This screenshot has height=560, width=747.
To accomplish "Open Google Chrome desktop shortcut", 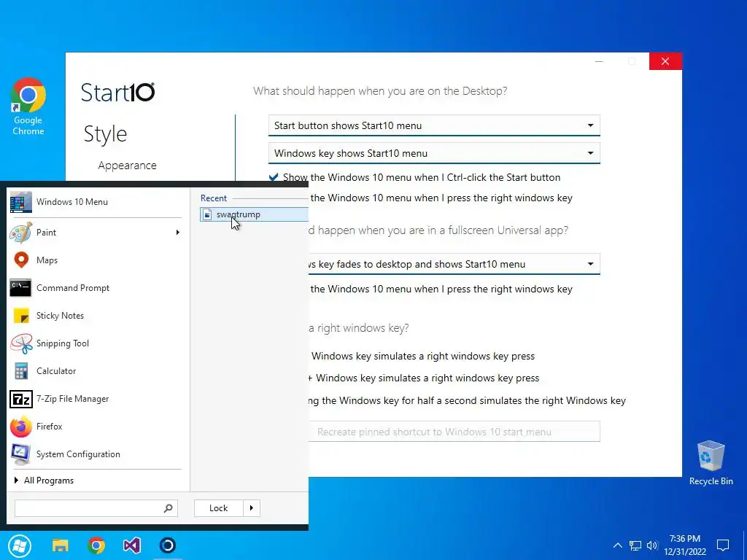I will tap(28, 106).
